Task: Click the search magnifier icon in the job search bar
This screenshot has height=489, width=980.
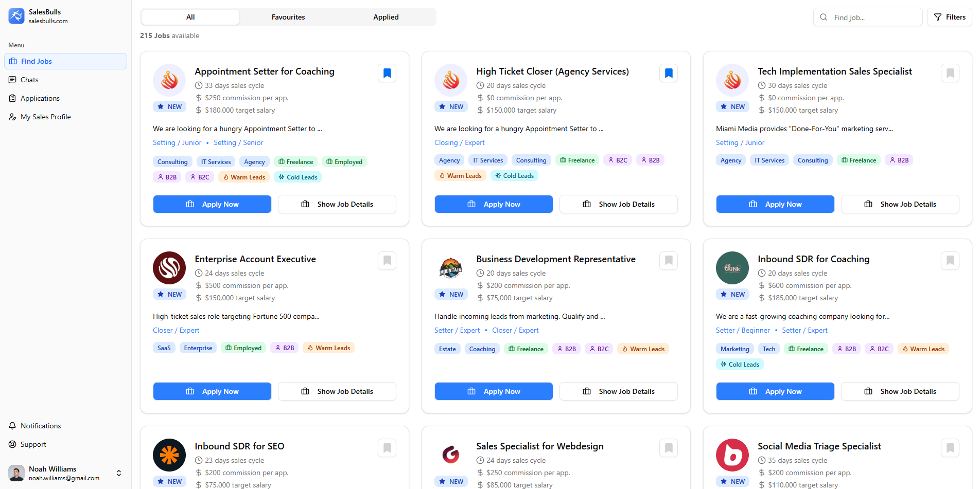Action: [824, 17]
